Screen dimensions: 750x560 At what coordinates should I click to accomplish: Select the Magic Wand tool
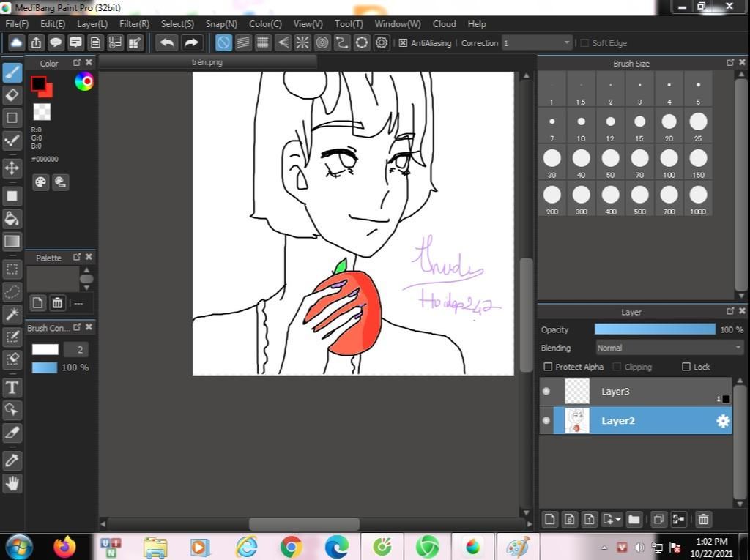pyautogui.click(x=12, y=314)
